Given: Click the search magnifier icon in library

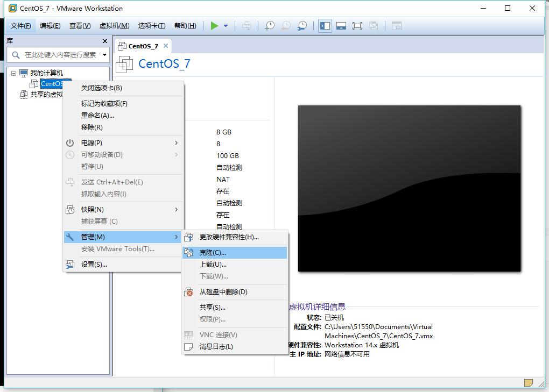Looking at the screenshot, I should pyautogui.click(x=16, y=55).
